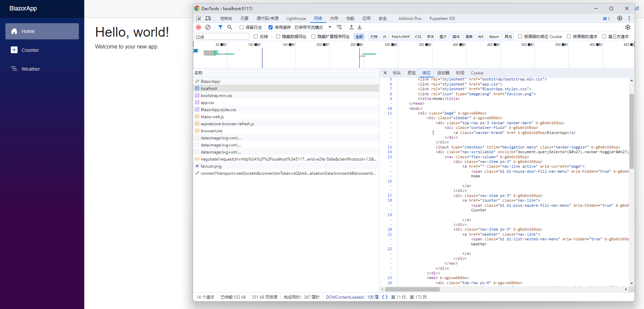Image resolution: width=644 pixels, height=309 pixels.
Task: Switch to the 控制台 tab
Action: coord(226,19)
